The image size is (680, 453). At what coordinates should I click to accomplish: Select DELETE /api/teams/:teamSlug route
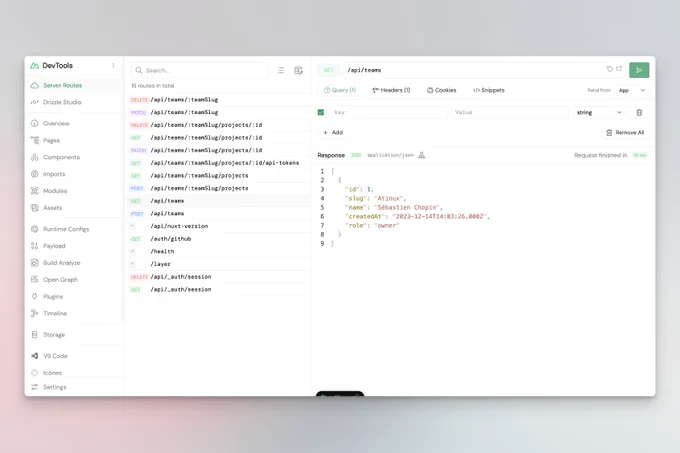pos(219,100)
